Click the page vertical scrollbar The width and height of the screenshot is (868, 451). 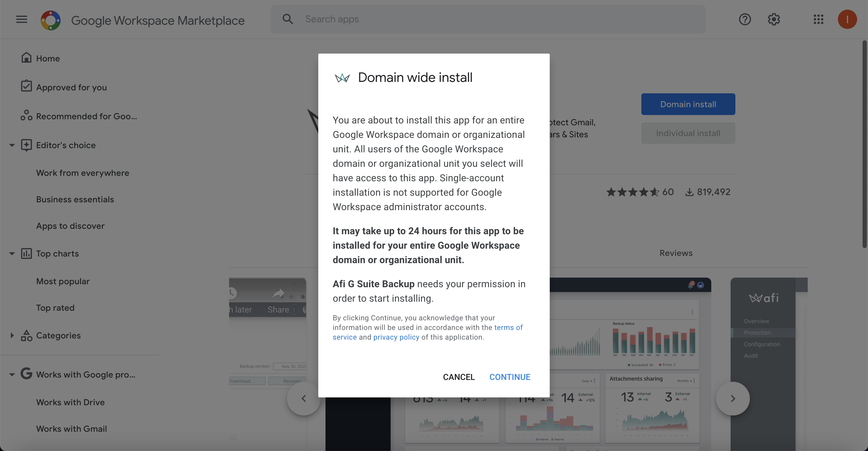864,144
